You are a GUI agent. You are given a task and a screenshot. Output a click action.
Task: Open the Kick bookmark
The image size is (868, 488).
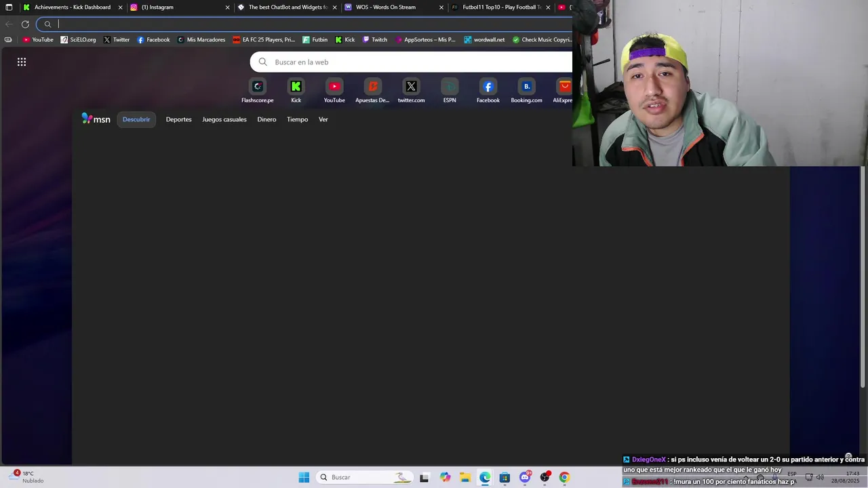(345, 40)
